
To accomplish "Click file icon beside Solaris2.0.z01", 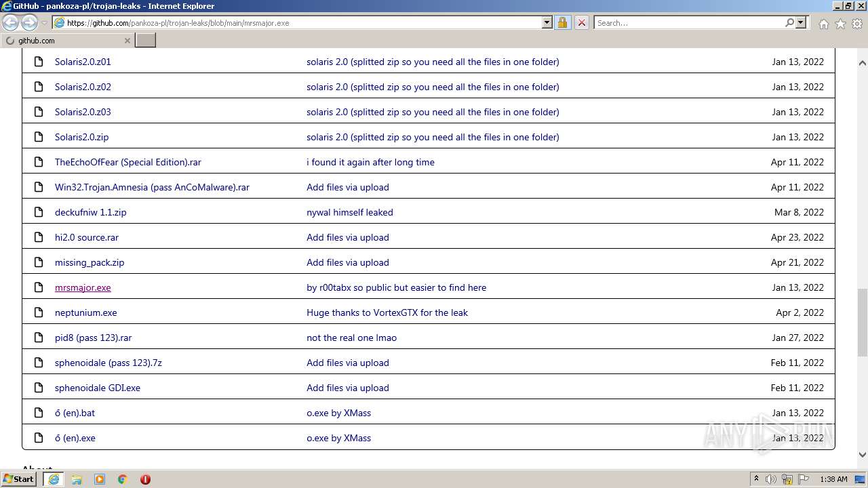I will click(x=39, y=62).
